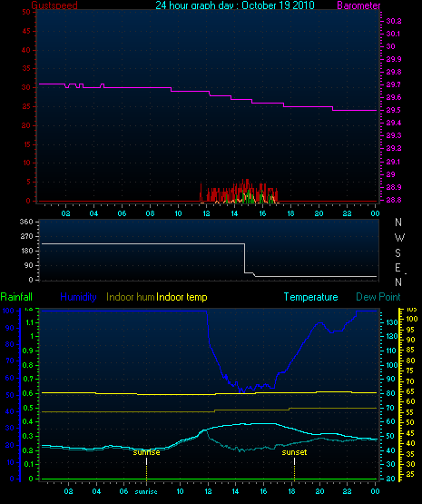Click the Barometer legend label
Viewport: 422px width, 504px height.
(358, 5)
